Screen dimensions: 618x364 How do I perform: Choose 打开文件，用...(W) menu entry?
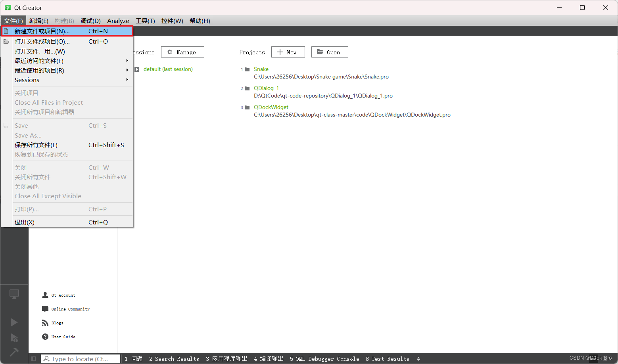coord(67,51)
